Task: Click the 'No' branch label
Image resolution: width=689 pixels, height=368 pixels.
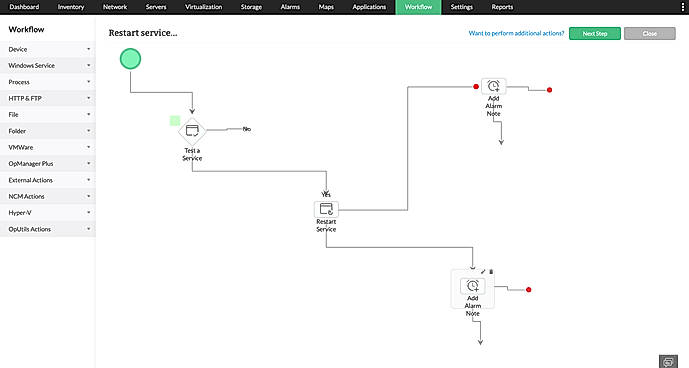Action: (x=247, y=129)
